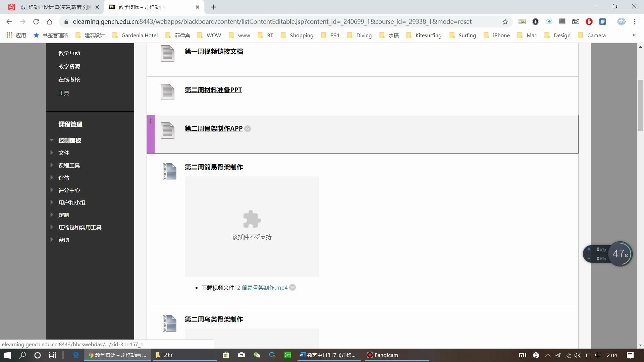Select 教学资源 in the left sidebar menu
Screen dimensions: 644x362
click(x=69, y=66)
